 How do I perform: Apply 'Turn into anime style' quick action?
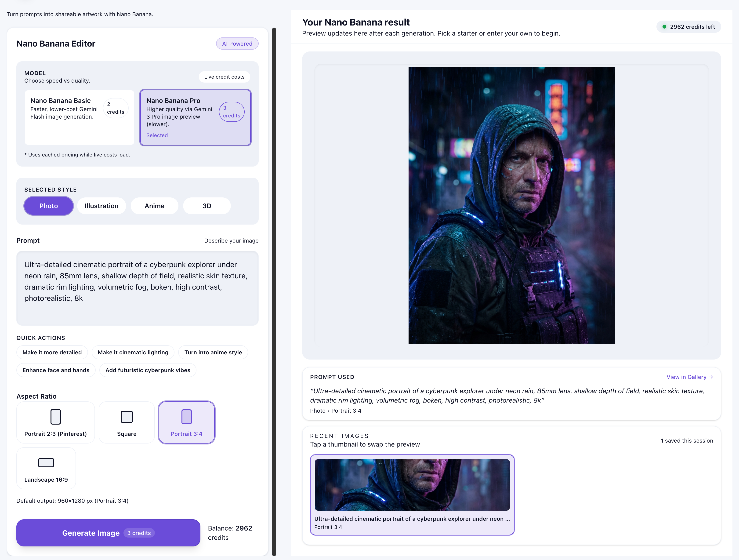pyautogui.click(x=213, y=352)
